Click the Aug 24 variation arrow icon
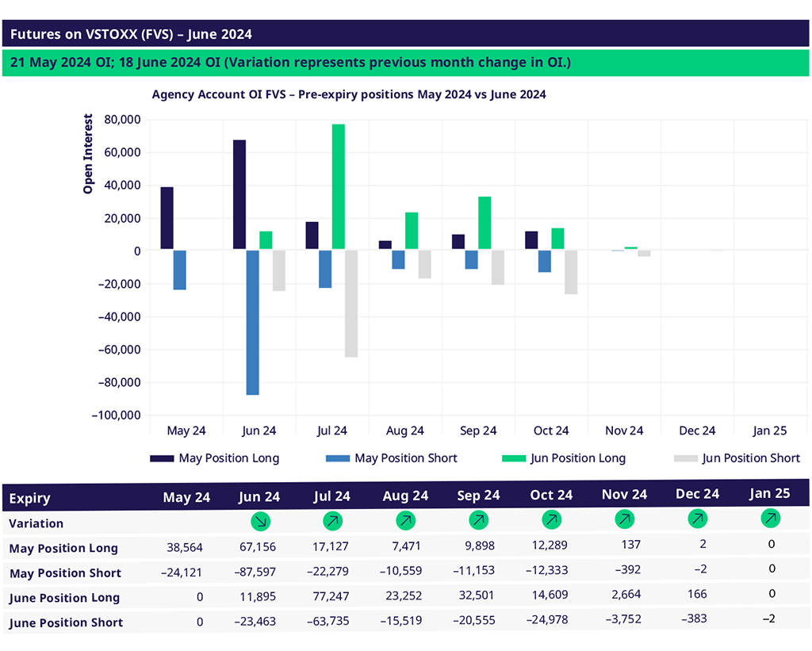Image resolution: width=812 pixels, height=651 pixels. [405, 522]
